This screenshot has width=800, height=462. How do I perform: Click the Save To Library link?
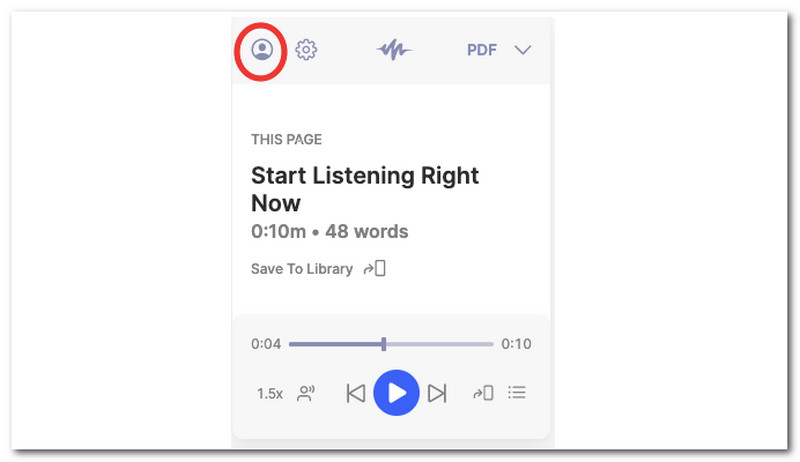[x=302, y=269]
